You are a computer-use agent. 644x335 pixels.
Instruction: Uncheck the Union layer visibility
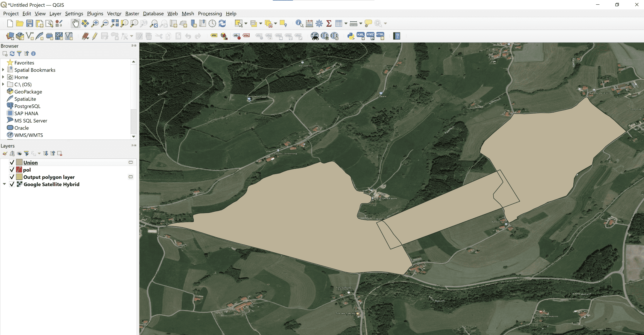12,162
